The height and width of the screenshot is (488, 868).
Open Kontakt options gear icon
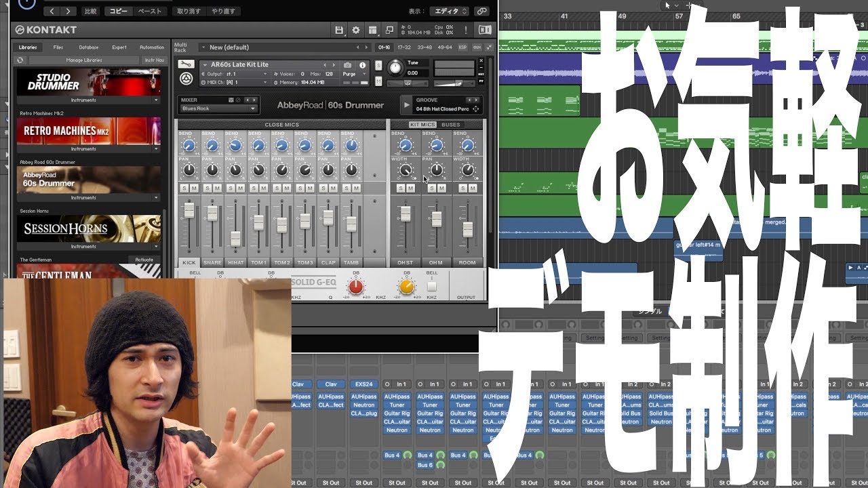click(356, 30)
